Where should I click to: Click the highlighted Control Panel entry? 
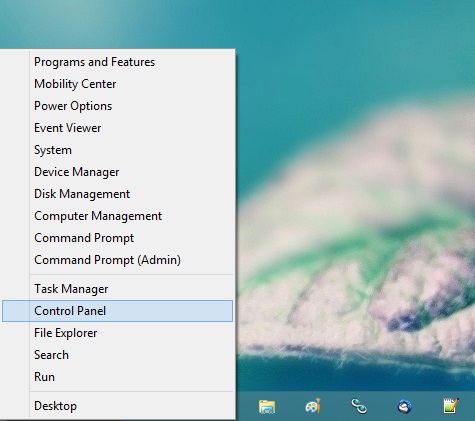point(117,311)
